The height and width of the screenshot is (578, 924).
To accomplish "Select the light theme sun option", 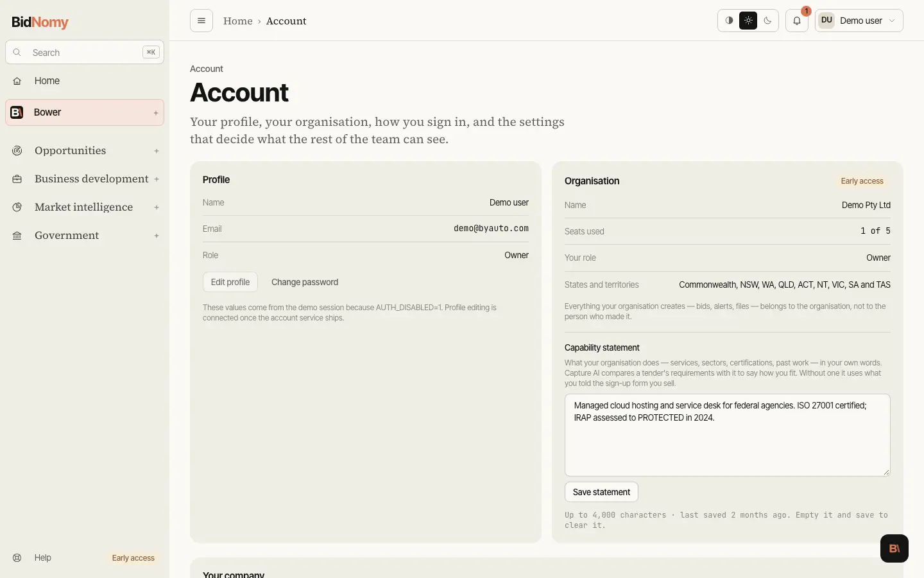I will point(748,21).
